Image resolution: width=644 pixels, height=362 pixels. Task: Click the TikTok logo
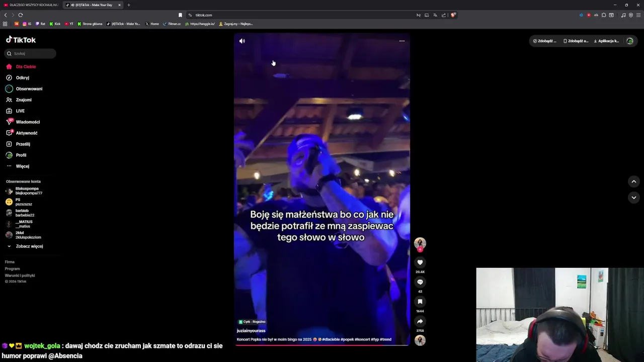21,40
